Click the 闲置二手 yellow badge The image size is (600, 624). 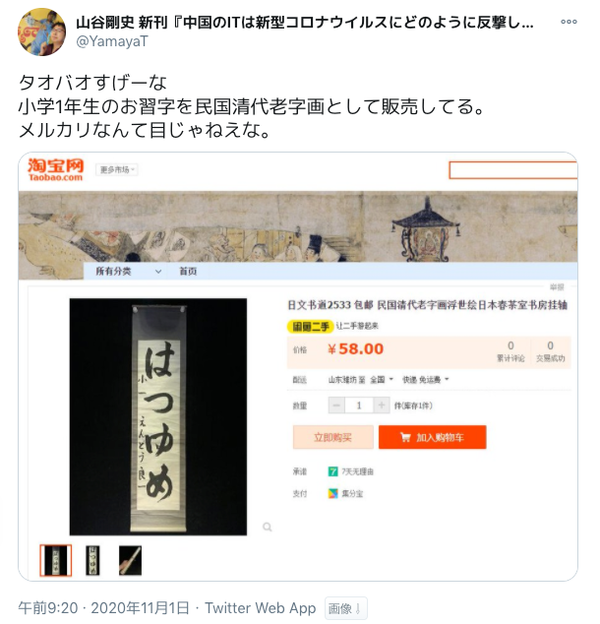tap(310, 327)
